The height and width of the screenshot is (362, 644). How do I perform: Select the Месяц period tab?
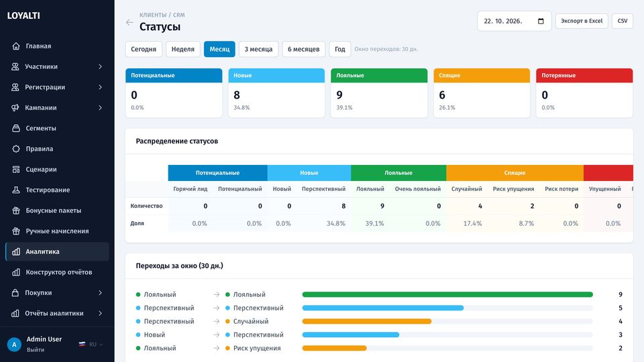click(219, 49)
